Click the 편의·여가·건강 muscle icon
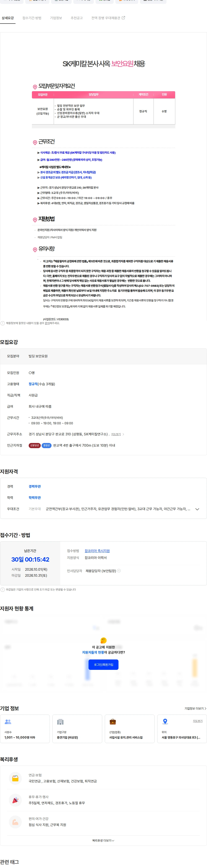207x868 pixels. point(15,822)
